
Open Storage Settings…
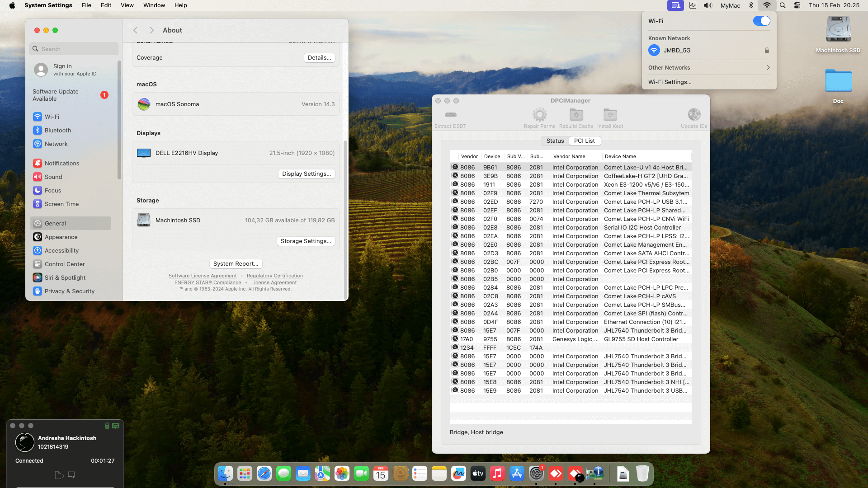click(x=306, y=241)
